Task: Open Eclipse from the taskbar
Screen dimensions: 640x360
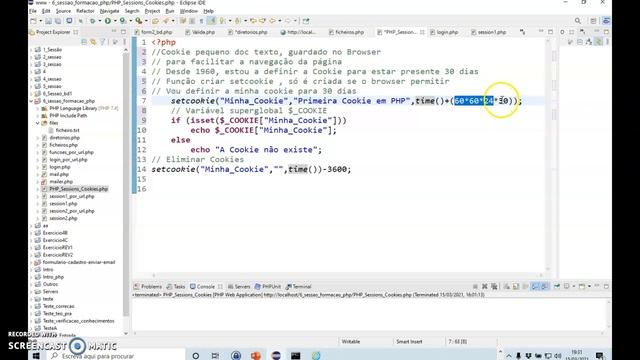Action: (x=276, y=356)
